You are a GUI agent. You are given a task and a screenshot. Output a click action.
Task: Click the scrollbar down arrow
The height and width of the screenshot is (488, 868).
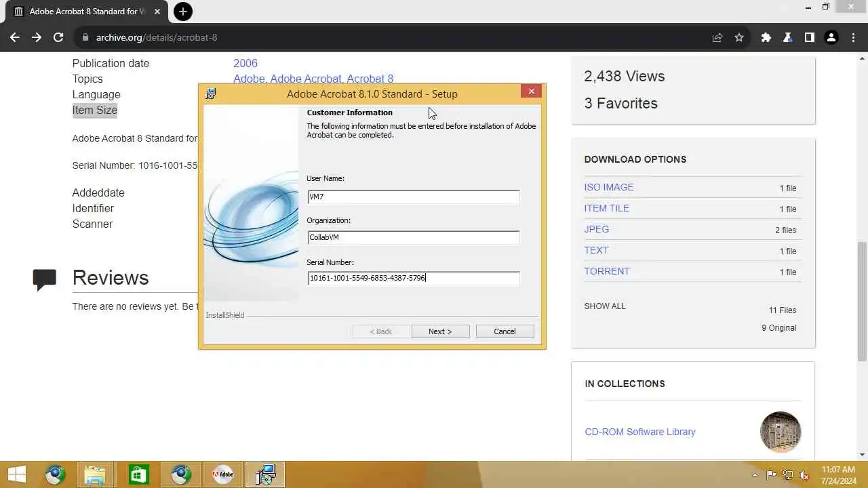click(x=863, y=455)
